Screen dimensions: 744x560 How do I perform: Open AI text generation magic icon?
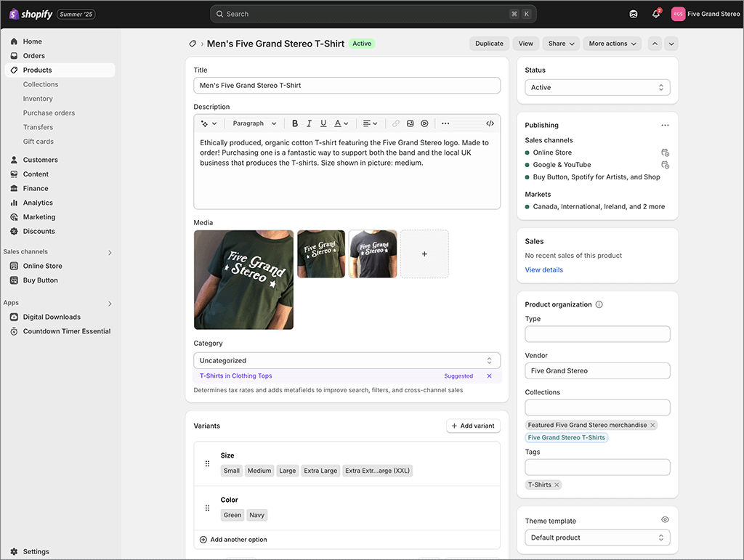pyautogui.click(x=209, y=123)
